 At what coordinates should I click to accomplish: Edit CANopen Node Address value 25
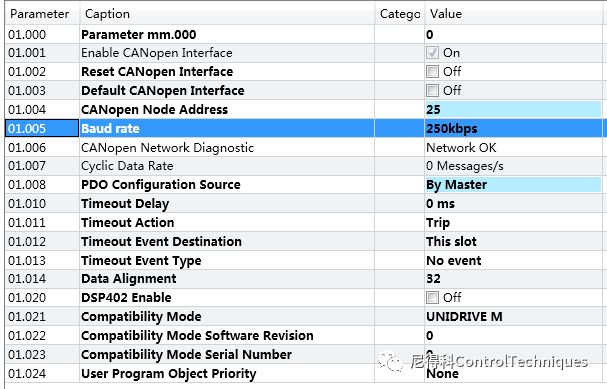click(x=513, y=110)
